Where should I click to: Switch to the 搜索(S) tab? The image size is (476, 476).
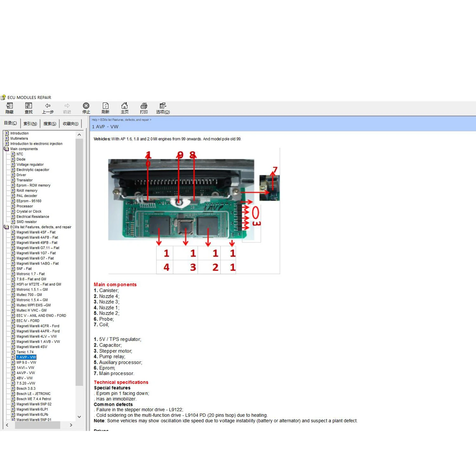(x=50, y=123)
